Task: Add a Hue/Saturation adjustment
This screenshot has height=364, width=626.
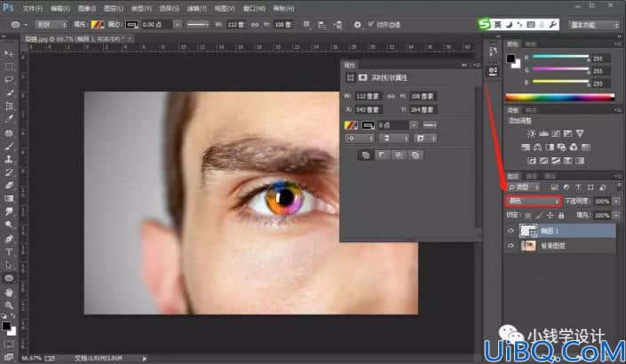Action: click(x=526, y=147)
